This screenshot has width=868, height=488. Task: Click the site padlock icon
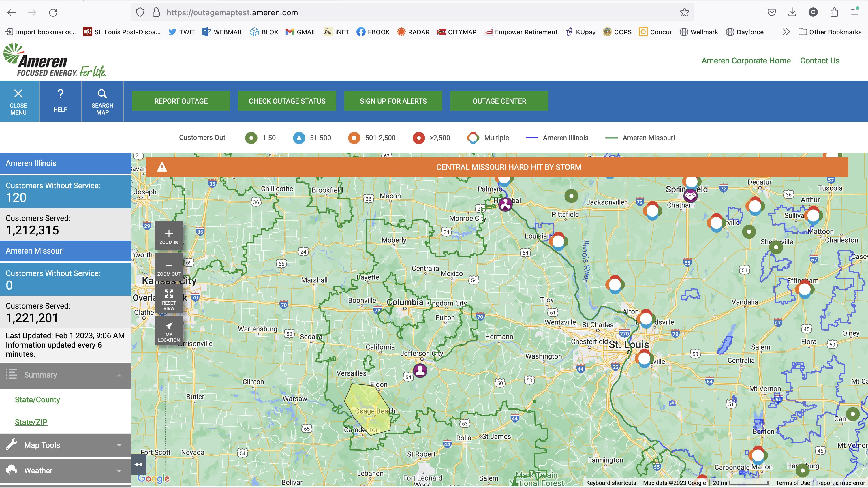tap(156, 12)
